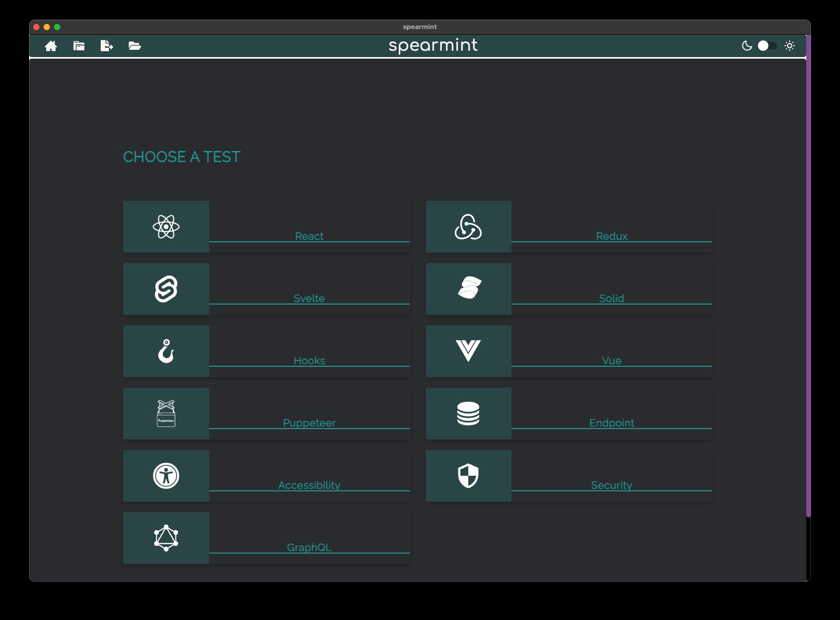
Task: Select the Redux logo icon
Action: 468,227
